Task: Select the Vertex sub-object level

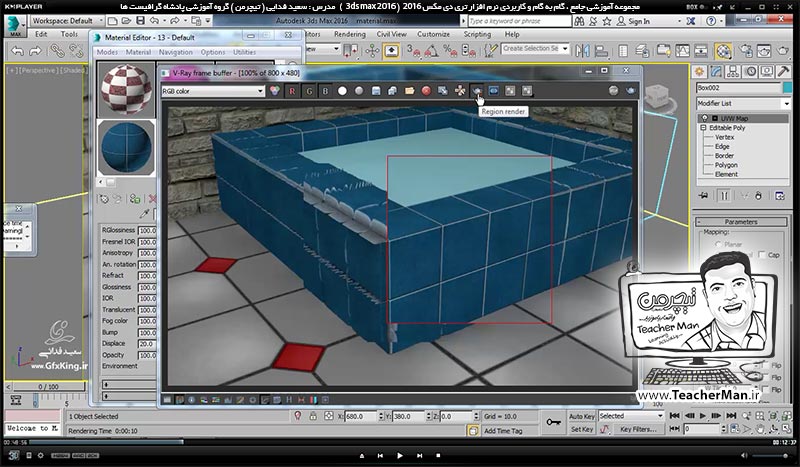Action: pyautogui.click(x=724, y=137)
